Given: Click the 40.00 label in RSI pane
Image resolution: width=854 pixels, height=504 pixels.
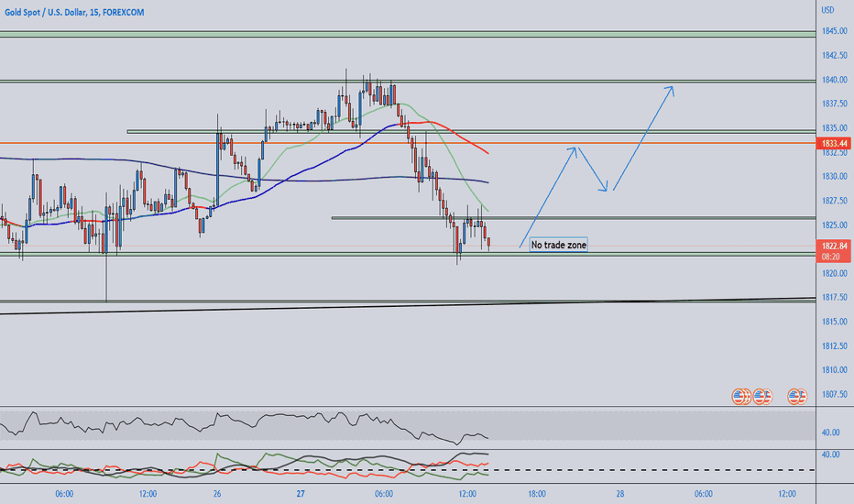Looking at the screenshot, I should (x=830, y=433).
